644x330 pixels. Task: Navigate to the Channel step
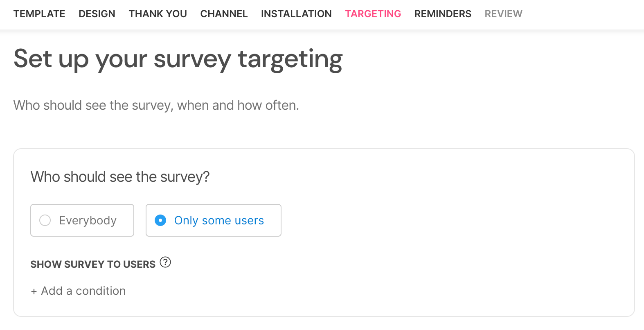224,14
